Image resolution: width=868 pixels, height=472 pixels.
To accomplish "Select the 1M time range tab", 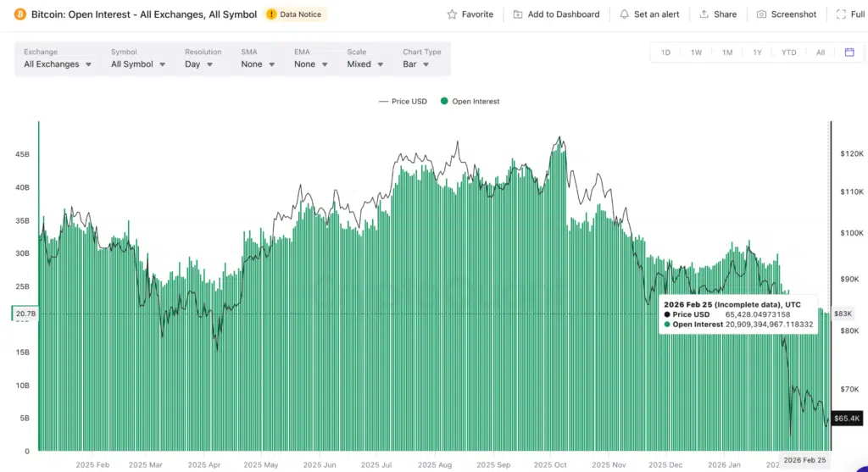I will [x=727, y=53].
